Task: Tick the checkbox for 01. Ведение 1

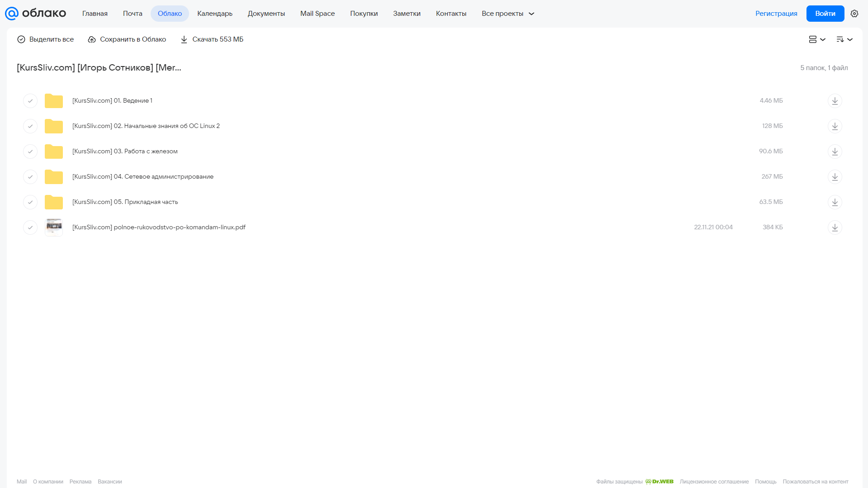Action: coord(30,101)
